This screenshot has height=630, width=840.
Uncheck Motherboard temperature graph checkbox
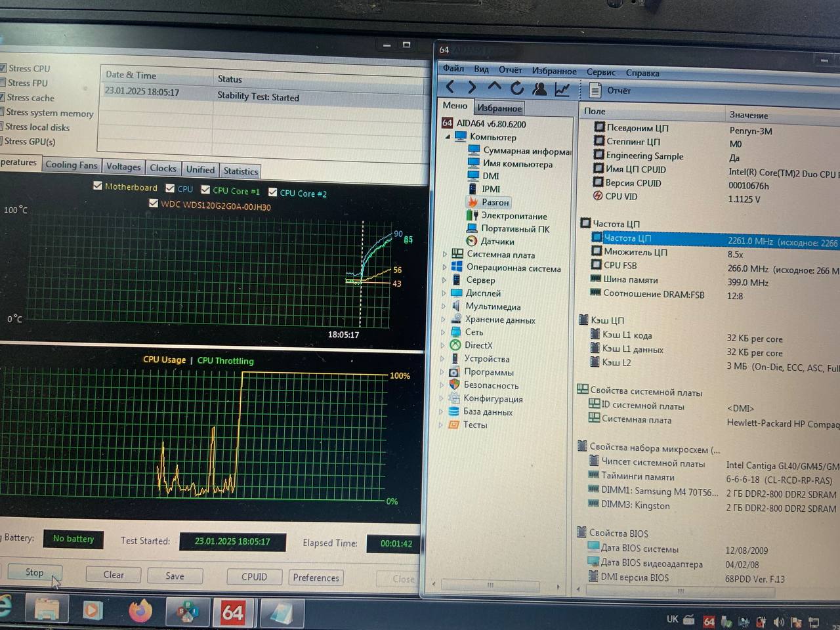tap(98, 186)
